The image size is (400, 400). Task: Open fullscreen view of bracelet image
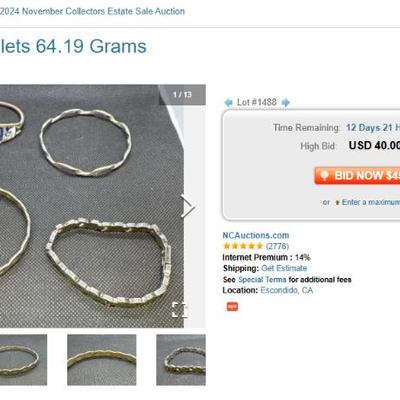coord(180,310)
